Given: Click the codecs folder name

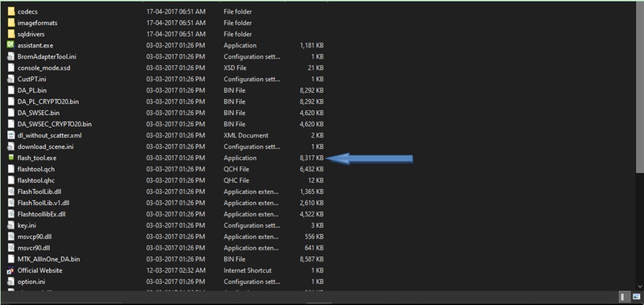Looking at the screenshot, I should 27,12.
